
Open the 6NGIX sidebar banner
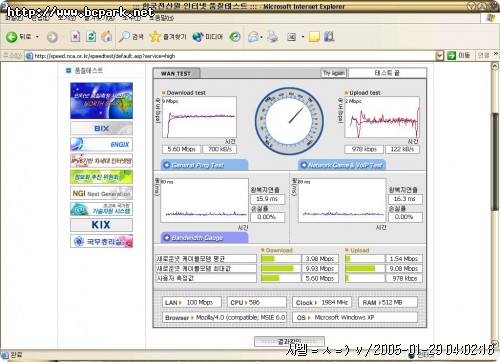[x=101, y=144]
